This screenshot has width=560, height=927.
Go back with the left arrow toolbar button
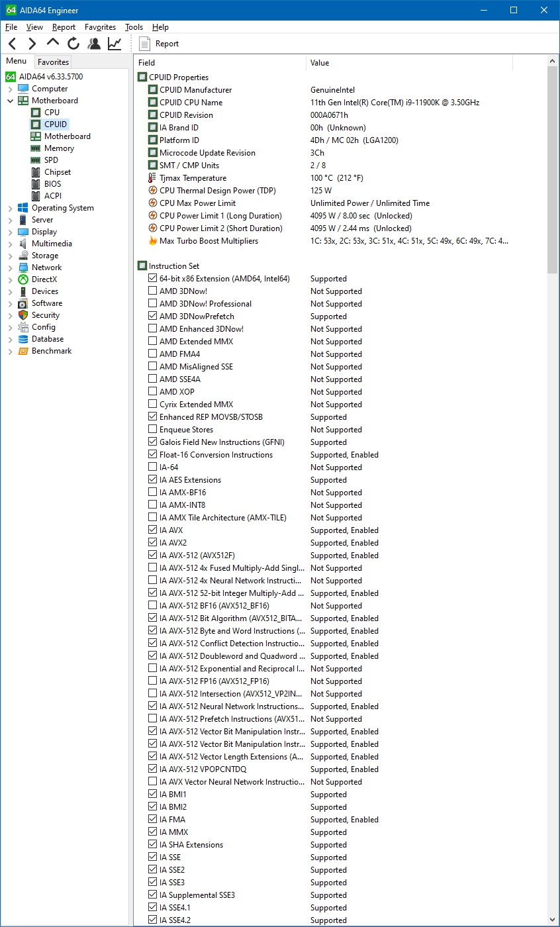coord(13,44)
